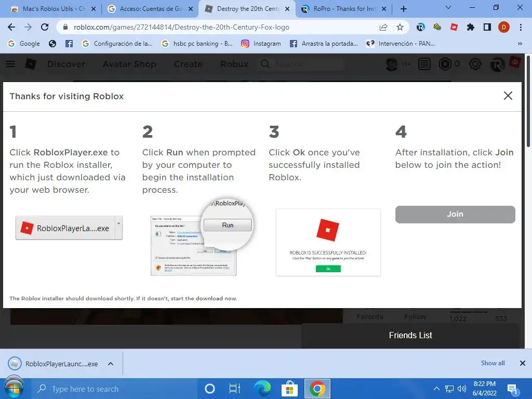Open the globe icon bookmark
Image resolution: width=532 pixels, height=399 pixels.
(52, 44)
